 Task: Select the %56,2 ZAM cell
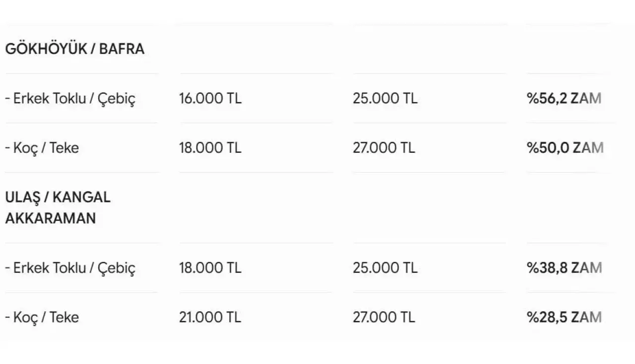point(565,98)
